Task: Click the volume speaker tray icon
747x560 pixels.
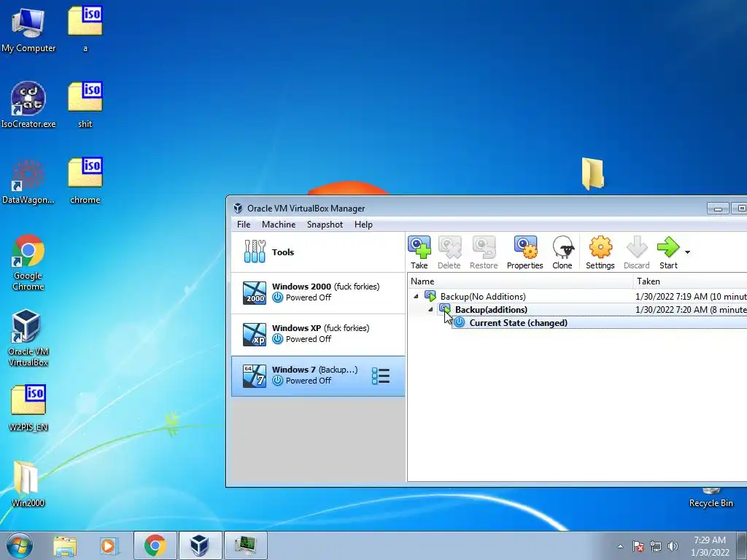Action: [673, 546]
